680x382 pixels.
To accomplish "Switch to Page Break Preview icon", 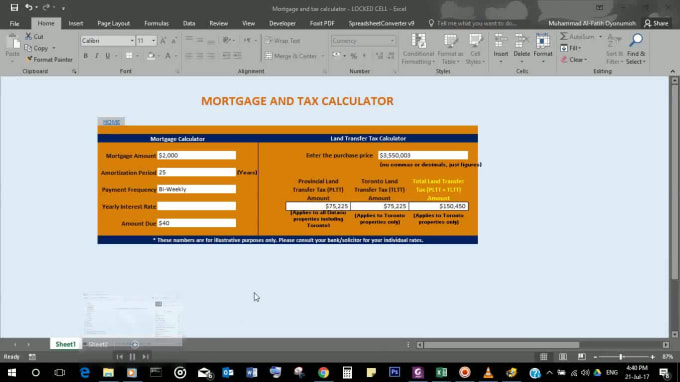I will point(582,357).
